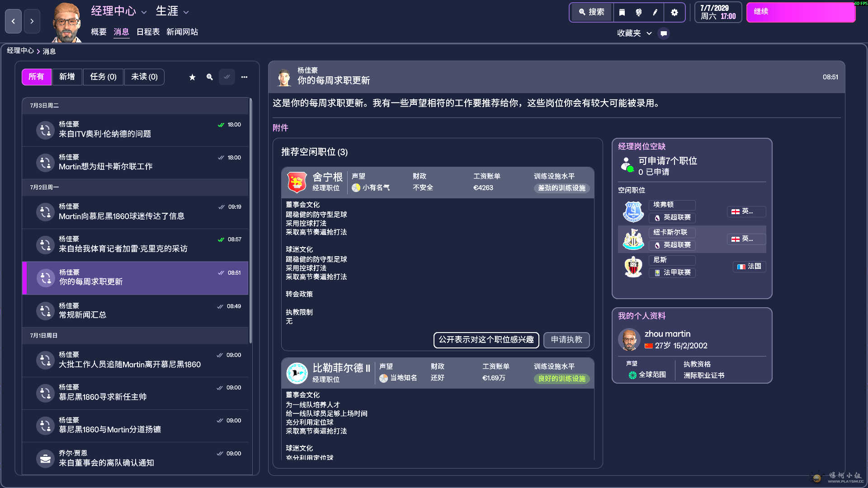Viewport: 868px width, 488px height.
Task: Select the 所有 inbox filter
Action: (36, 77)
